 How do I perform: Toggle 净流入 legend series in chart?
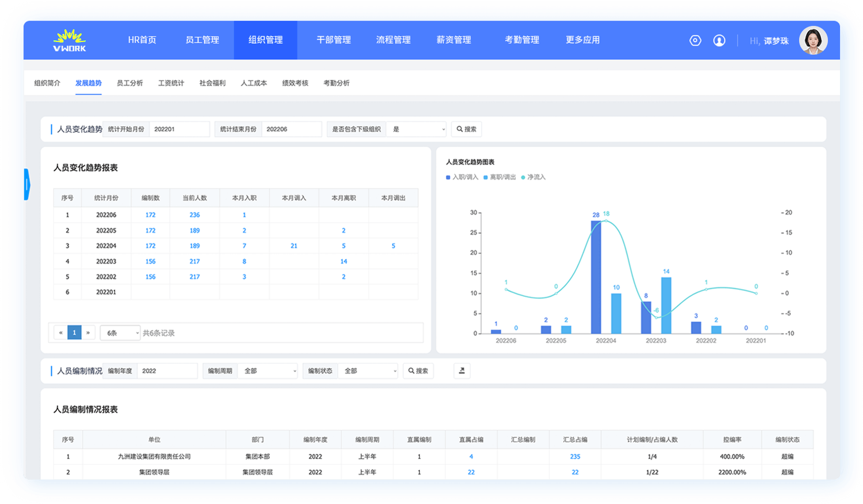(533, 177)
